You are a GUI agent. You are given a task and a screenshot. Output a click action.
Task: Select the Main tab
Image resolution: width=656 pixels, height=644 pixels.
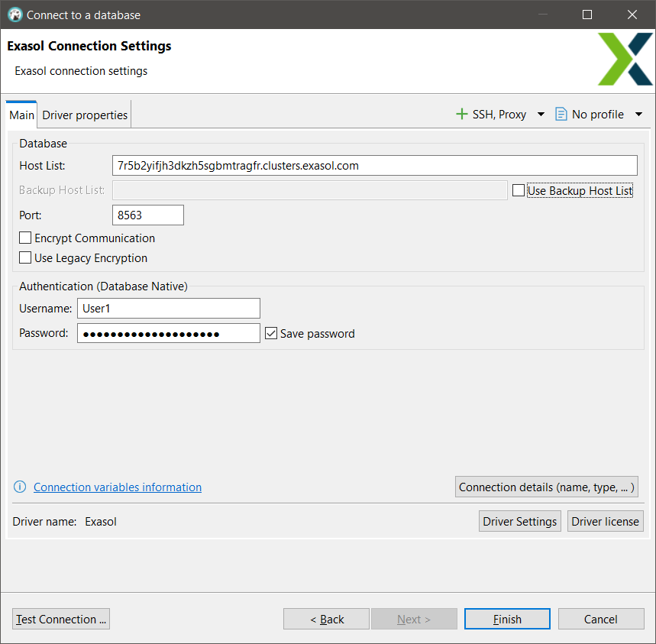point(21,115)
